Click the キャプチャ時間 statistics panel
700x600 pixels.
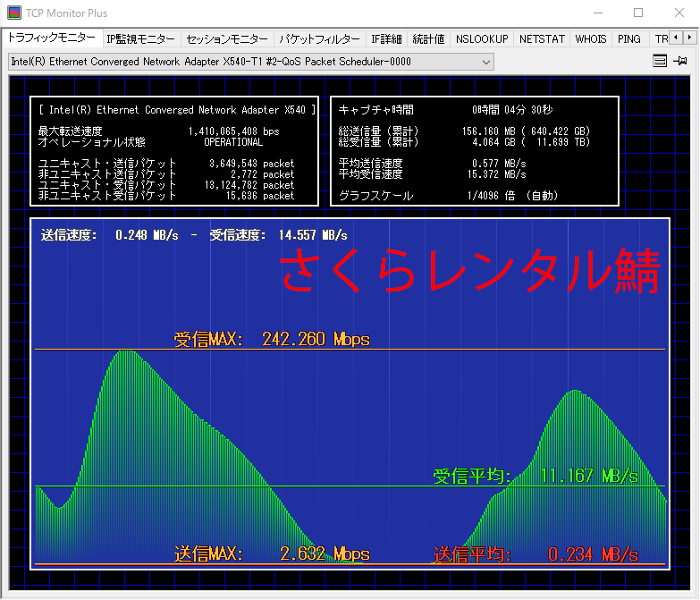coord(475,151)
